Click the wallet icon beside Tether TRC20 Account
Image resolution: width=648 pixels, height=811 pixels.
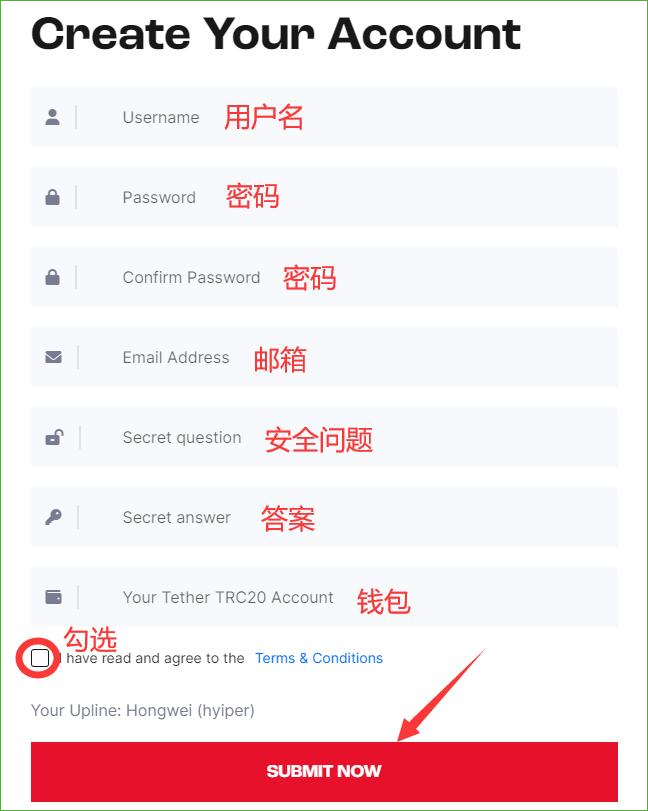(x=53, y=597)
